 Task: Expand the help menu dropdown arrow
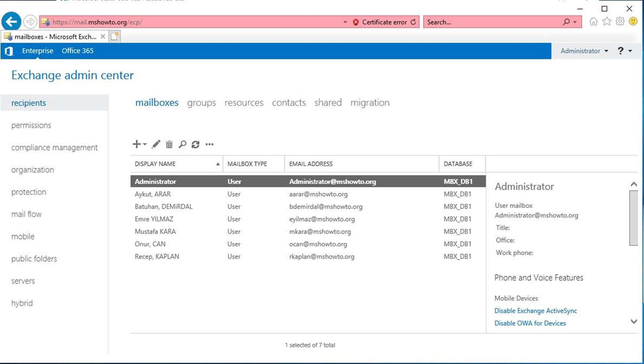click(630, 51)
